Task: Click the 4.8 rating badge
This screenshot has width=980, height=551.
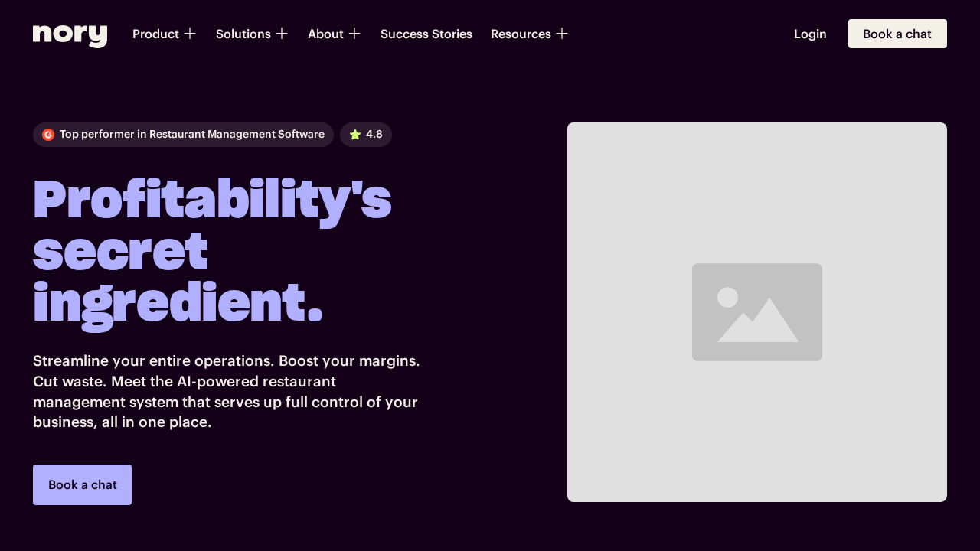Action: click(366, 134)
